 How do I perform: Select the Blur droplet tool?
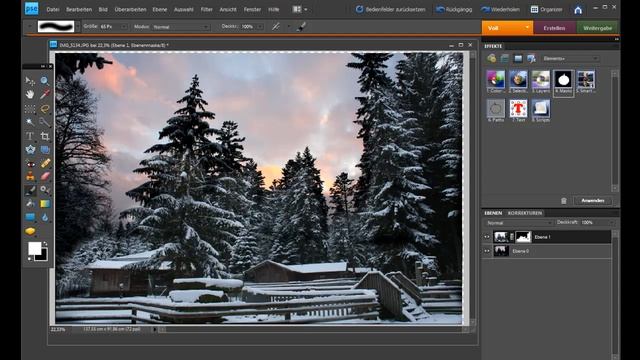[x=44, y=217]
